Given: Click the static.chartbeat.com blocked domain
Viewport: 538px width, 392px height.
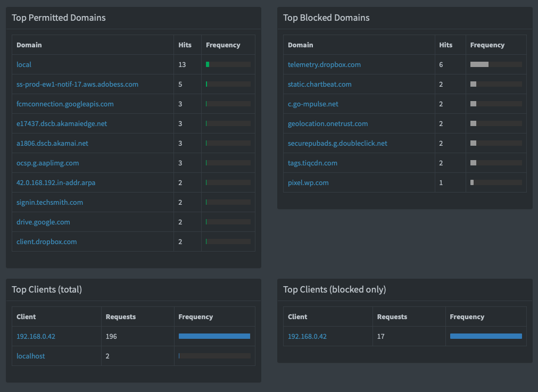Looking at the screenshot, I should coord(319,84).
